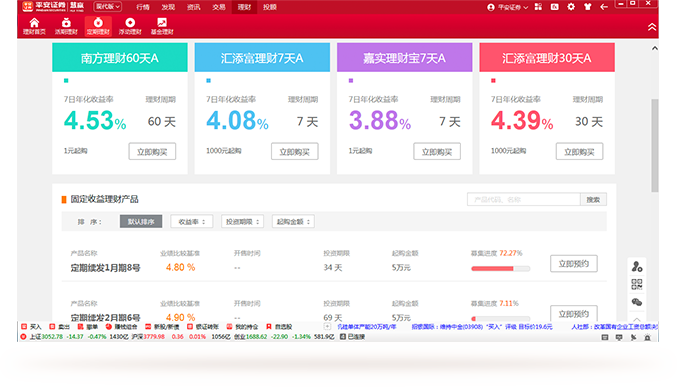The width and height of the screenshot is (677, 387).
Task: Click the back arrow icon
Action: click(604, 7)
